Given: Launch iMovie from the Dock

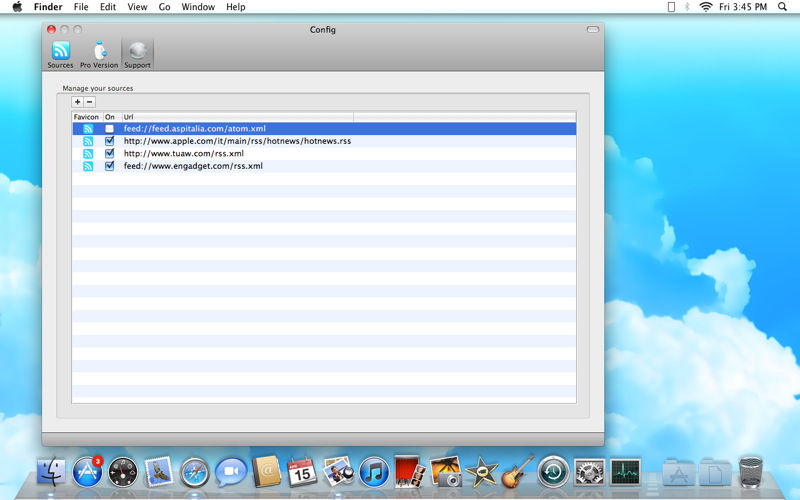Looking at the screenshot, I should tap(481, 472).
